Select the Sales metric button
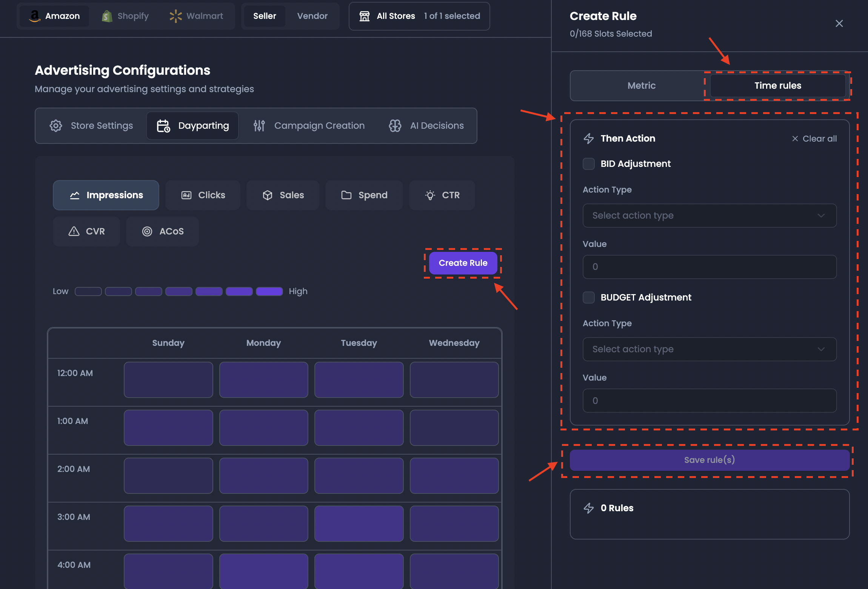 283,195
